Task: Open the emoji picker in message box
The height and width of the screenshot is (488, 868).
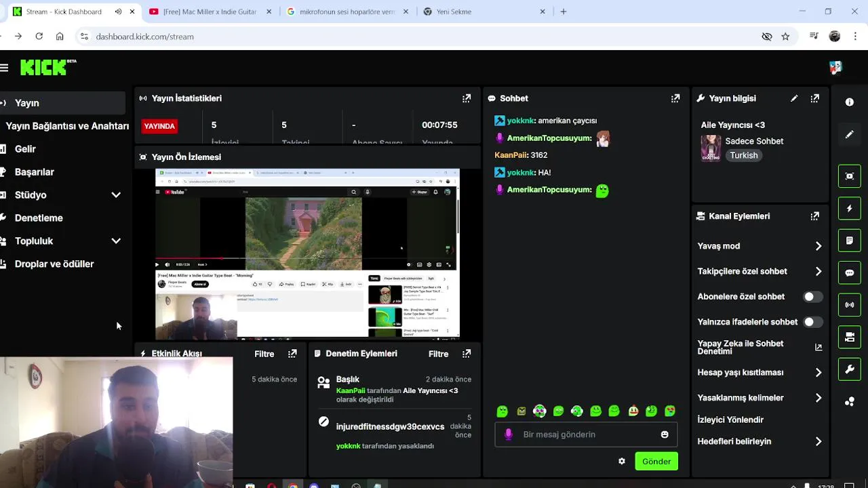Action: pos(665,434)
